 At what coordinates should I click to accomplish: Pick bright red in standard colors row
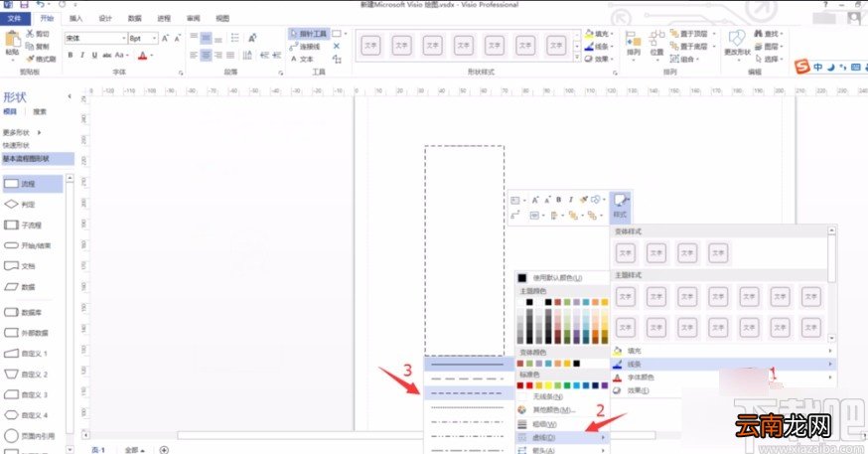529,385
